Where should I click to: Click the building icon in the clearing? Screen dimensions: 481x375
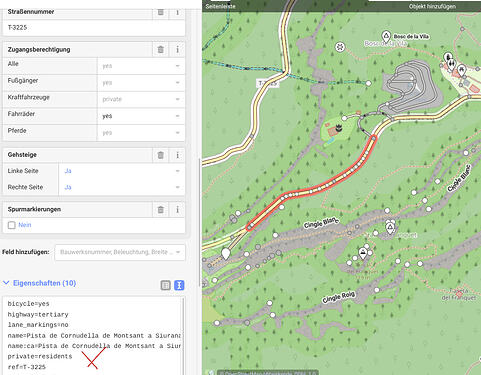tap(339, 127)
